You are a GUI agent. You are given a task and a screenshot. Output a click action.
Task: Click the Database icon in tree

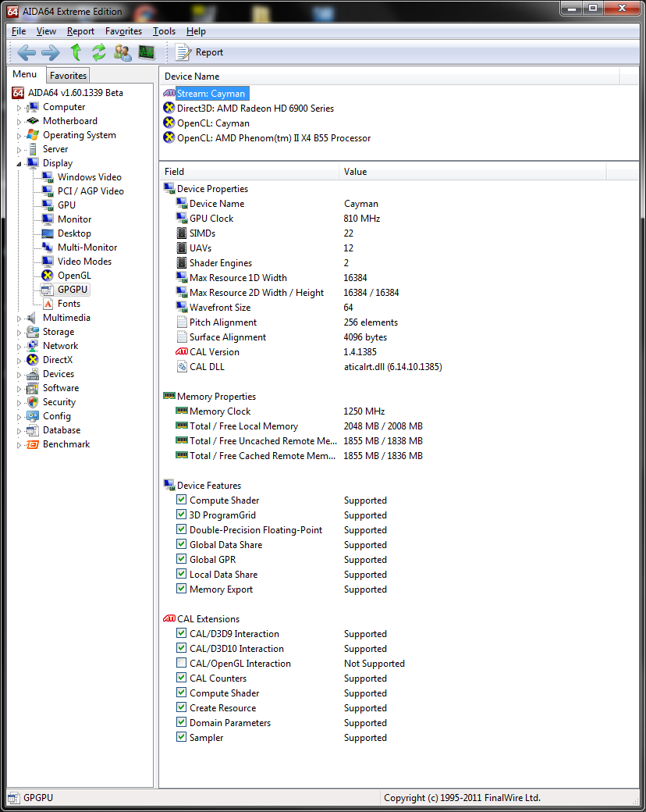pyautogui.click(x=33, y=430)
